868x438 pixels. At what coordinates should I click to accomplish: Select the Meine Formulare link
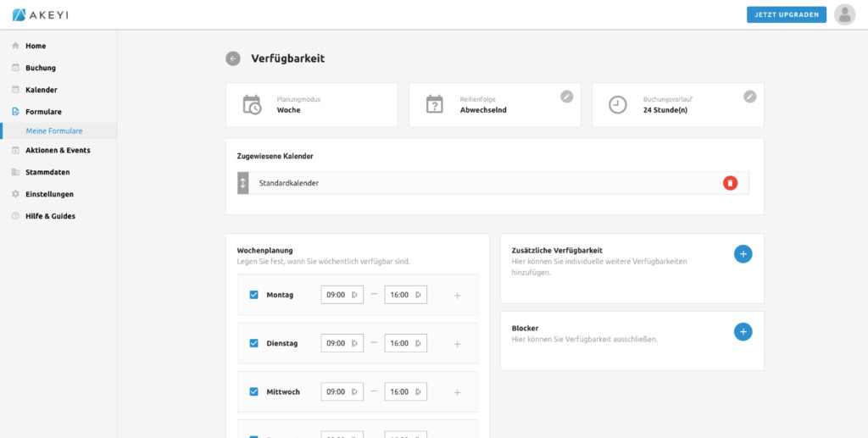pyautogui.click(x=54, y=130)
